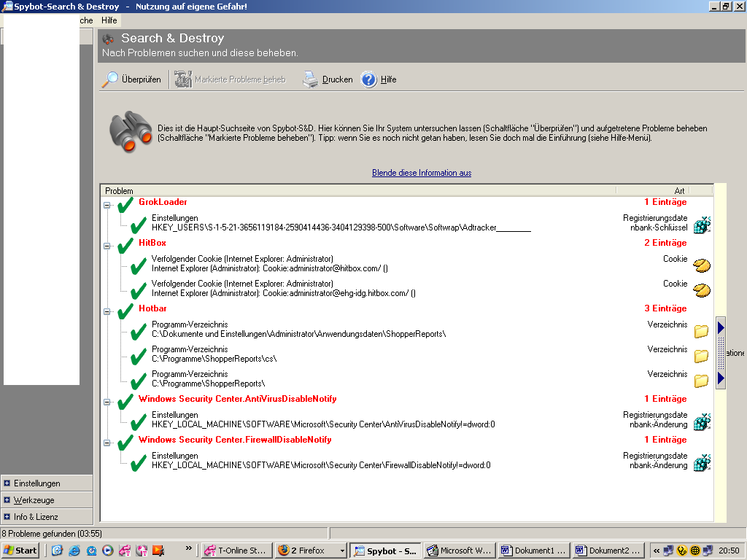Click the registry icon for the AntiVirusDisableNotify entry
Screen dimensions: 747x560
pos(702,421)
